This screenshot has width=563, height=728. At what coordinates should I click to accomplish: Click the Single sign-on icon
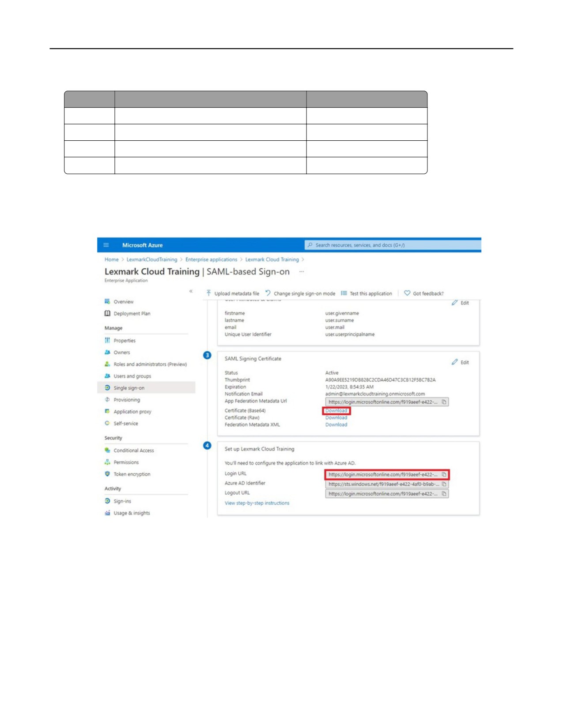coord(107,388)
